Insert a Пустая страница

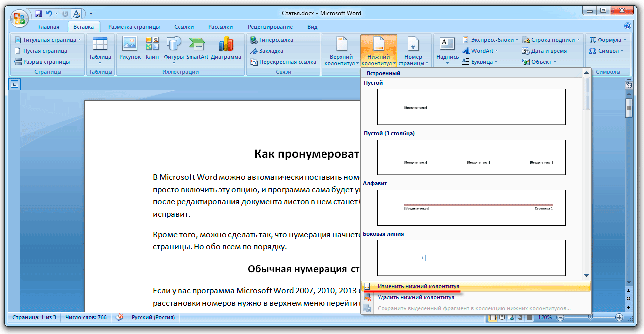(41, 51)
